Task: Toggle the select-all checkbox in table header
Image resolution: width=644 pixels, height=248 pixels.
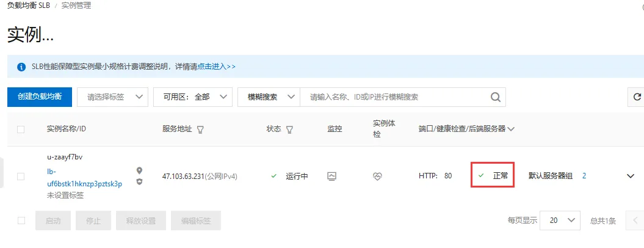Action: 21,129
